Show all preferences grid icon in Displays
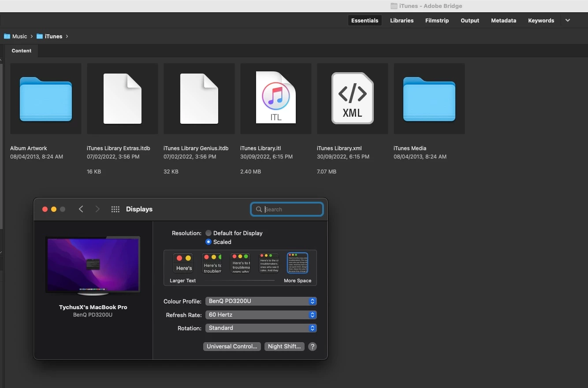Screen dimensions: 588x388 (x=115, y=209)
